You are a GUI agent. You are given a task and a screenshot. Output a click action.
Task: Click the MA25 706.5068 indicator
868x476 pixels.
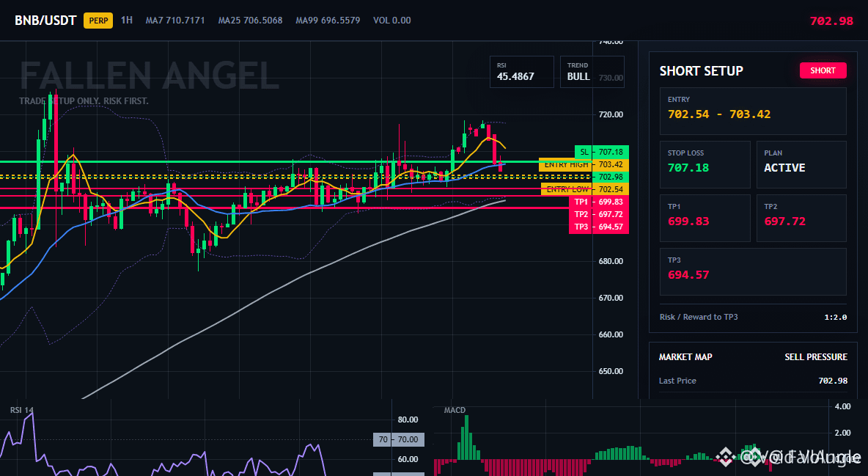250,21
